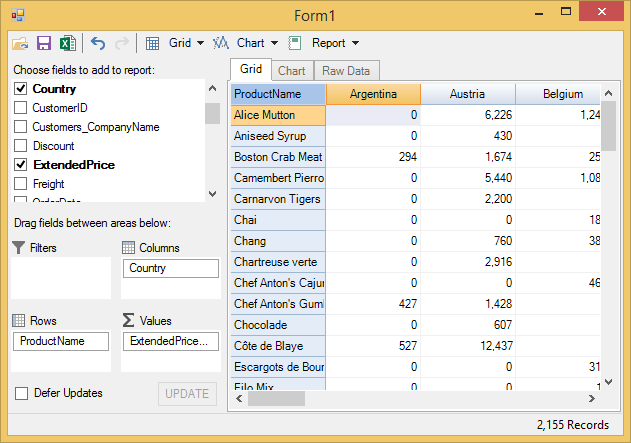Click the Chart toolbar label
Image resolution: width=631 pixels, height=443 pixels.
click(x=250, y=43)
